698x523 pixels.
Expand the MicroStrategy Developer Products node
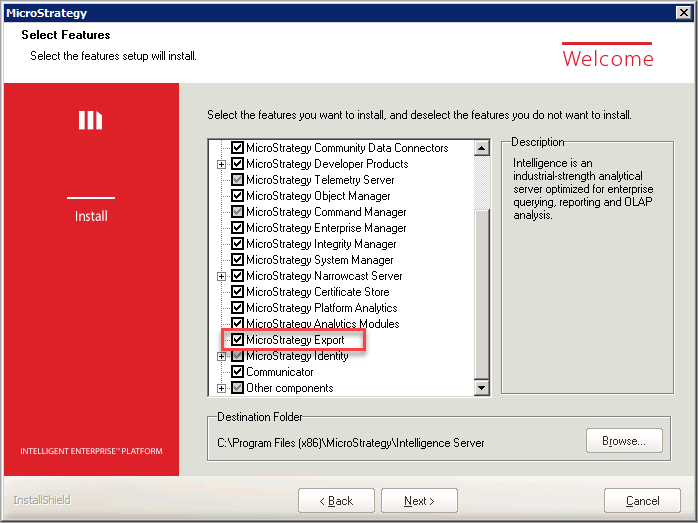[x=222, y=164]
